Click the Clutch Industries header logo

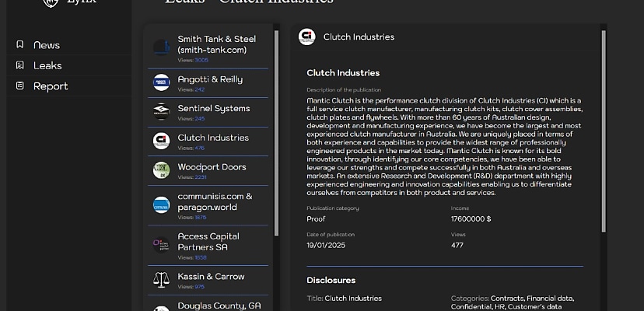pos(306,37)
